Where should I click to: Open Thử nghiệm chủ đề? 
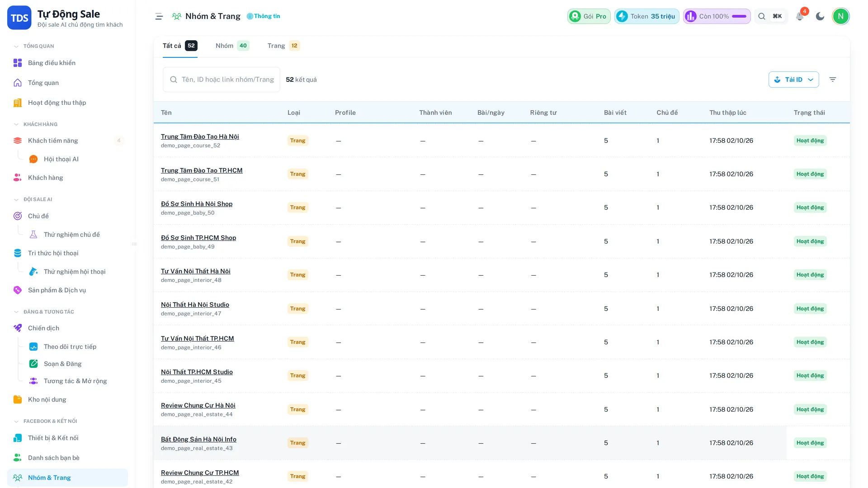pos(75,235)
